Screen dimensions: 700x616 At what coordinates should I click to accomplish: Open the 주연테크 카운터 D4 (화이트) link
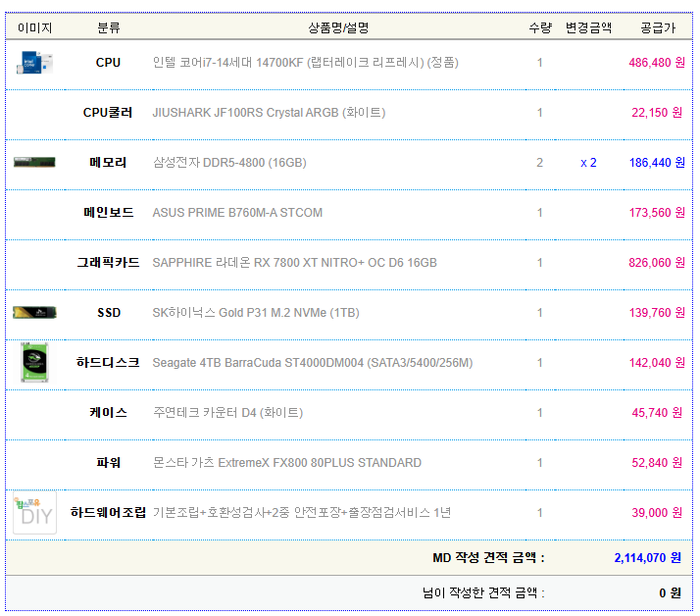tap(227, 412)
